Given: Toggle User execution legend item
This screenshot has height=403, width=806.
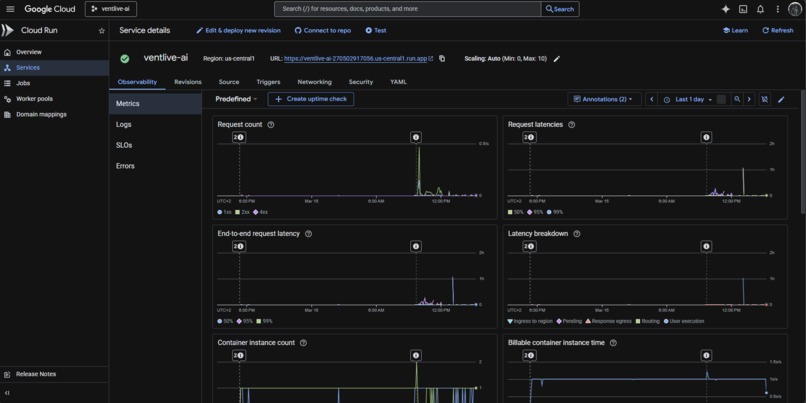Looking at the screenshot, I should tap(684, 321).
